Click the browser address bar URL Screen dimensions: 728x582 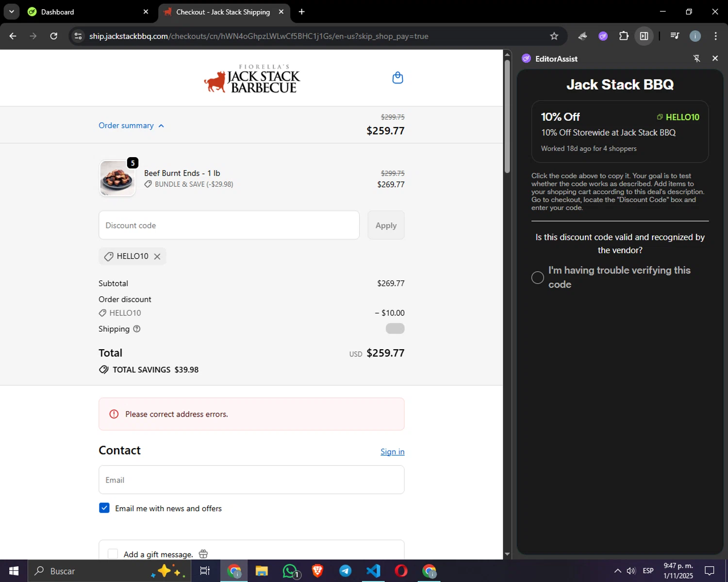259,36
